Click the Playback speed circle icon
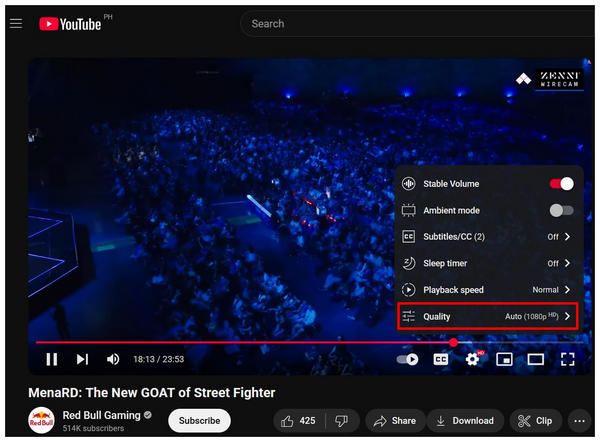Image resolution: width=600 pixels, height=442 pixels. [408, 290]
